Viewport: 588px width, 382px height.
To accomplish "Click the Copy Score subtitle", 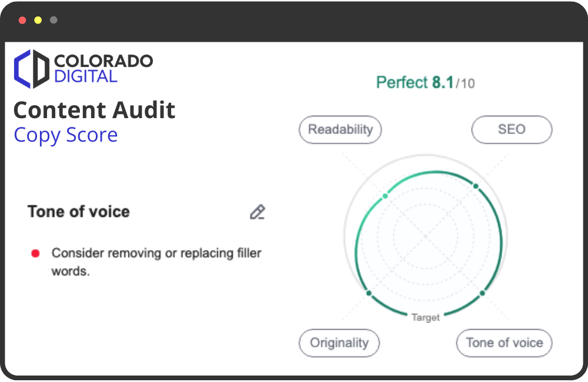I will 66,135.
